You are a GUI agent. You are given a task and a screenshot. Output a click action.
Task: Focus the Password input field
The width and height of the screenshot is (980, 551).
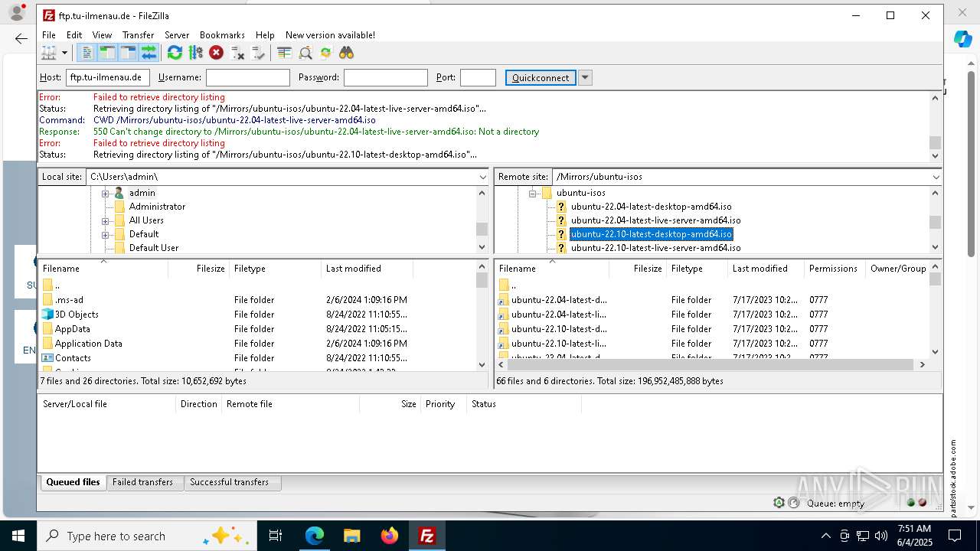[x=386, y=77]
